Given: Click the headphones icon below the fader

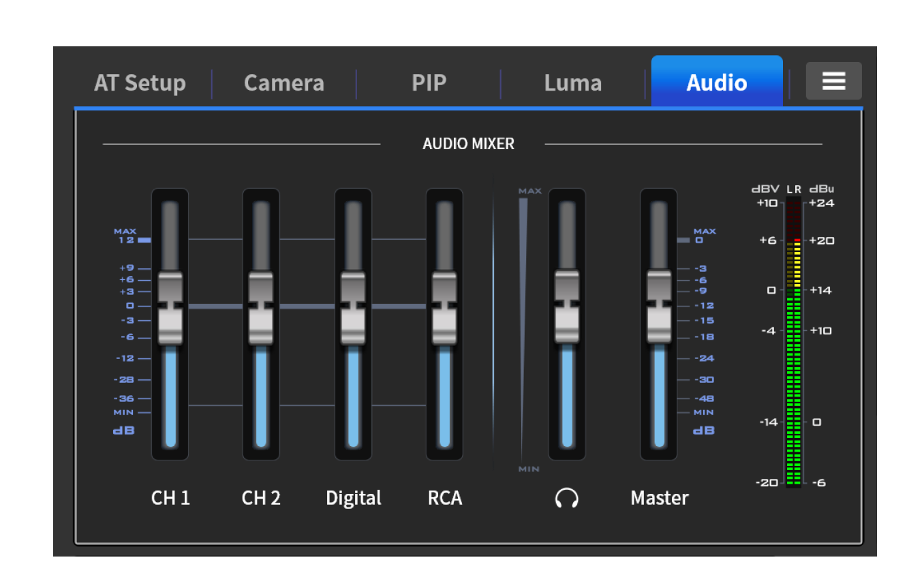Looking at the screenshot, I should pyautogui.click(x=566, y=499).
